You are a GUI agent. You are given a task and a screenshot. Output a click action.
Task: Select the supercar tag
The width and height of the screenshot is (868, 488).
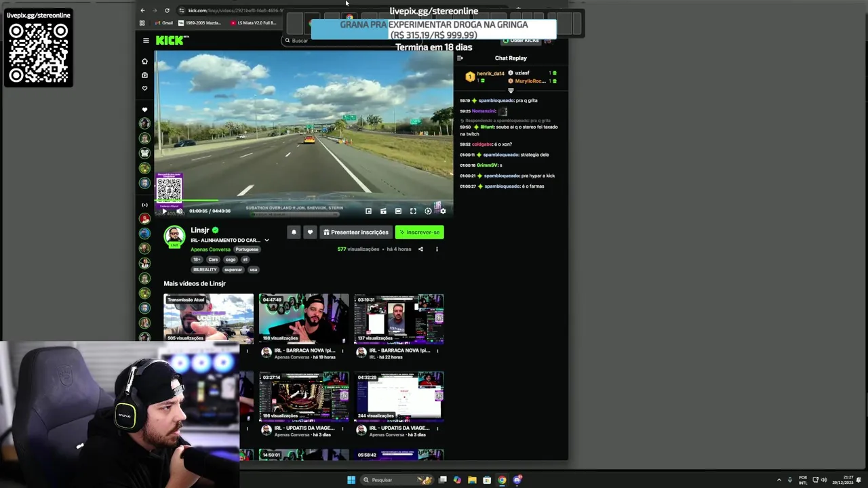[x=233, y=270]
